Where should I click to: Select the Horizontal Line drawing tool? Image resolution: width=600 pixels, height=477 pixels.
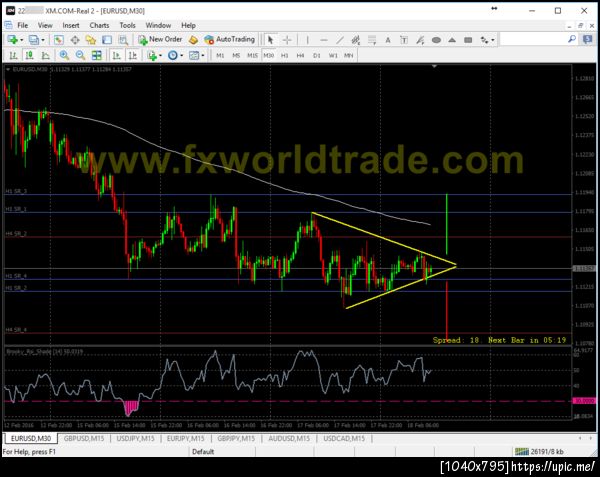click(324, 40)
